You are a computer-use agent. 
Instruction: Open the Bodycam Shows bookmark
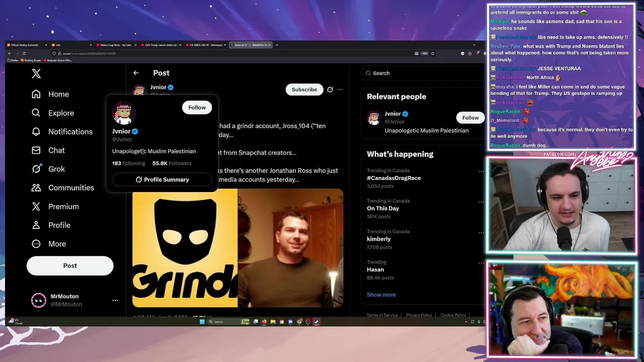57,60
